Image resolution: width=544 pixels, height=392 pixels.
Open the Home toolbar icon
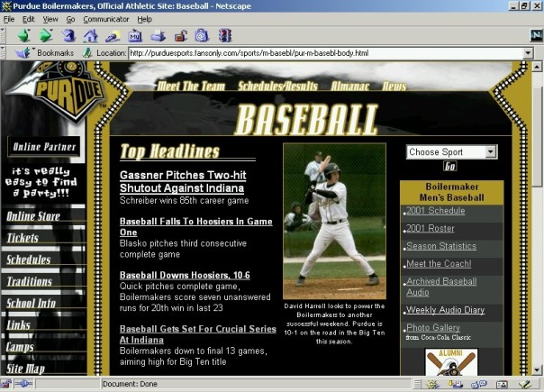(91, 35)
